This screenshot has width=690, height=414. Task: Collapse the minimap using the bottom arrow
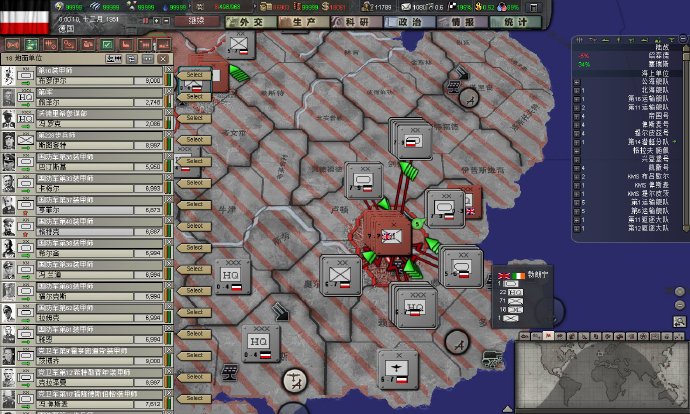tap(507, 409)
